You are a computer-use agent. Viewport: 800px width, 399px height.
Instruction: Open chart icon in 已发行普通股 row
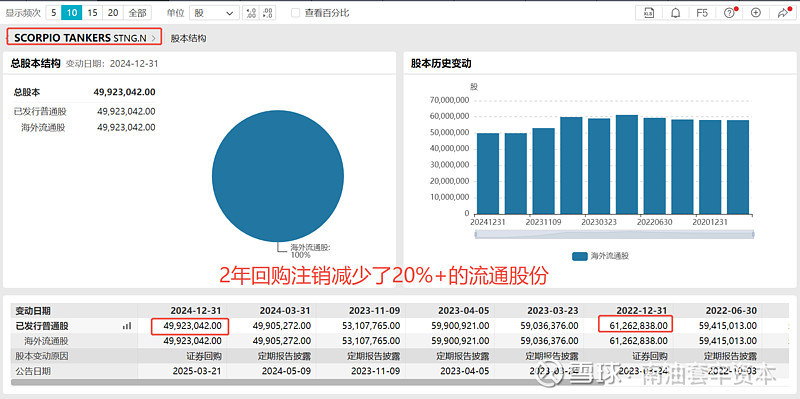click(127, 326)
